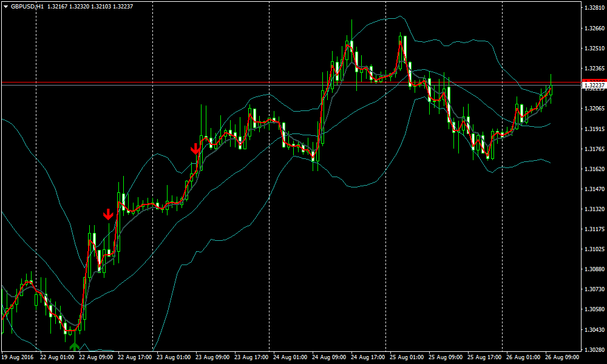Select the 19 Aug 2016 date label
This screenshot has width=607, height=364.
tap(18, 358)
